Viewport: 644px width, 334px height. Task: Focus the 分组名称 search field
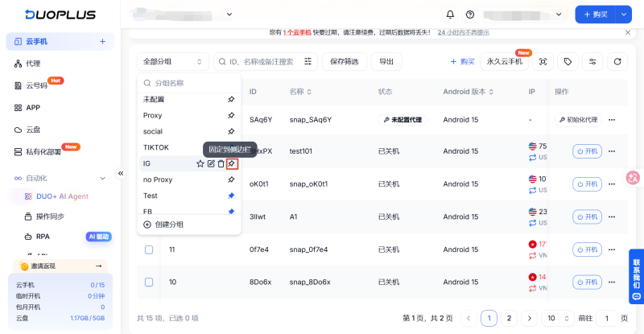pos(189,84)
